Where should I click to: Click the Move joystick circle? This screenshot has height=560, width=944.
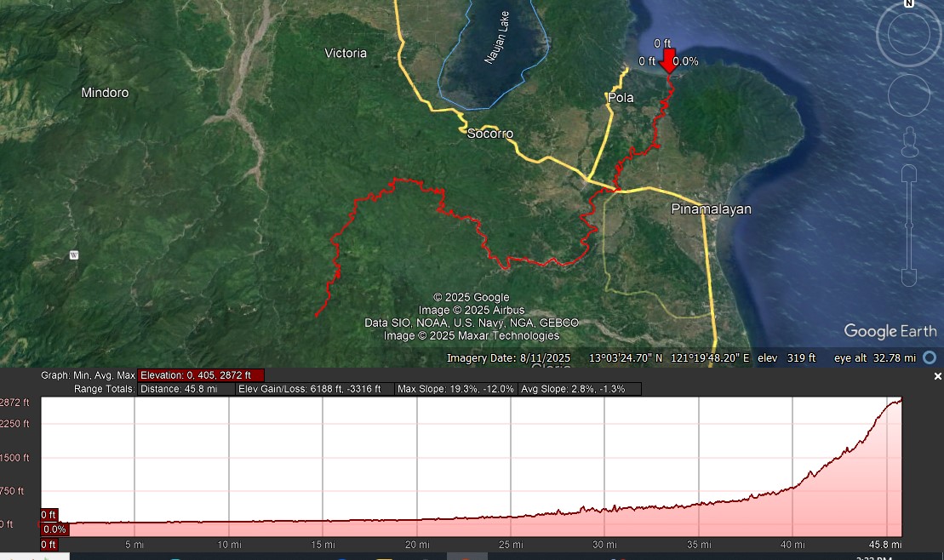tap(909, 95)
